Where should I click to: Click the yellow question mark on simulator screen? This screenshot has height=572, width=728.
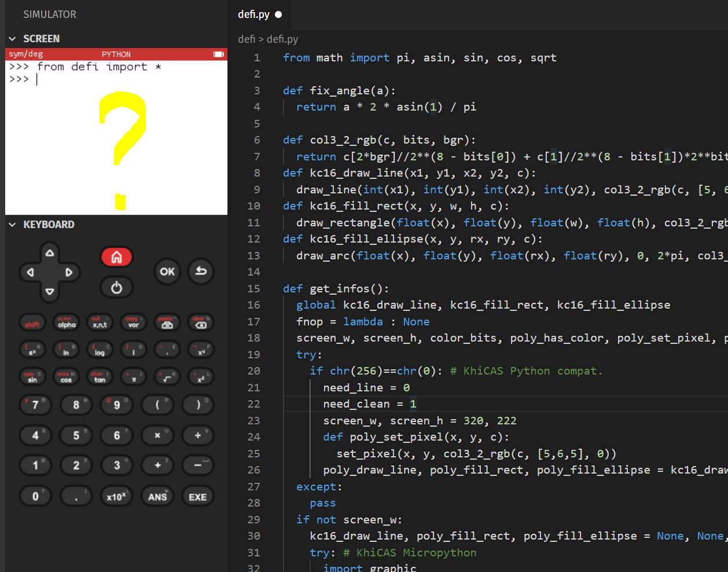tap(122, 151)
